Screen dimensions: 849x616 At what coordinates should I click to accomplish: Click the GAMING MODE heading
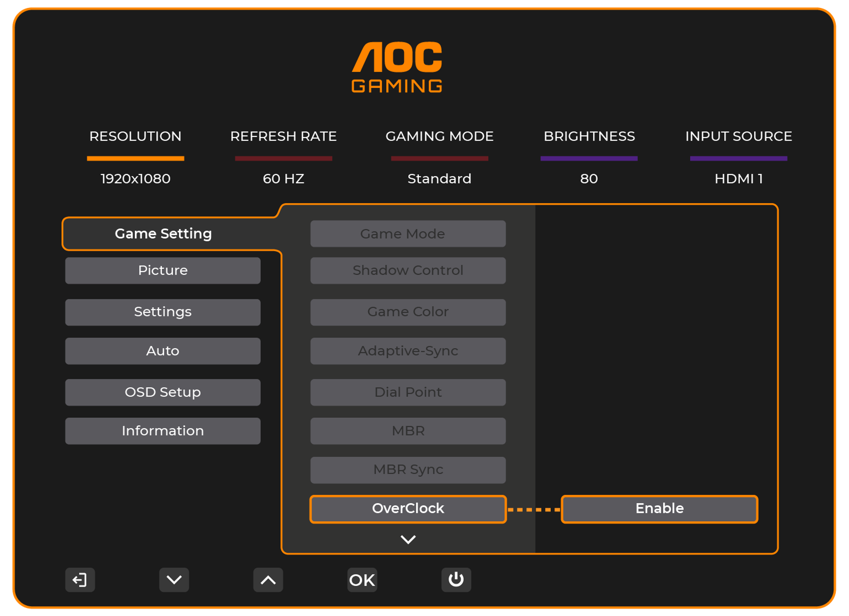(439, 136)
